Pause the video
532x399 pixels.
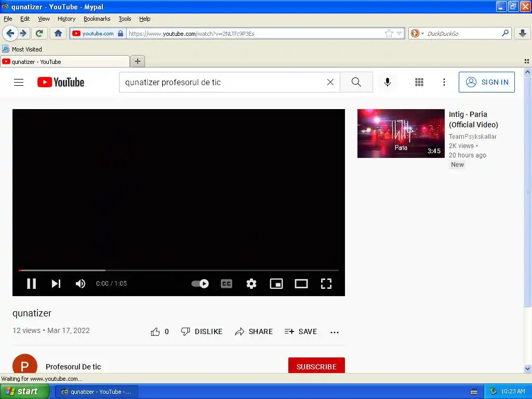(31, 284)
